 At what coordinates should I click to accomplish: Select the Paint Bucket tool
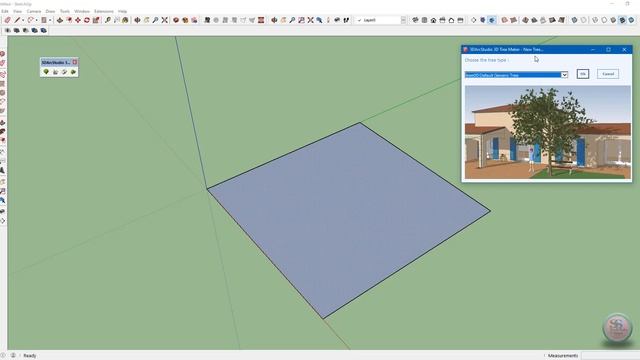(125, 20)
